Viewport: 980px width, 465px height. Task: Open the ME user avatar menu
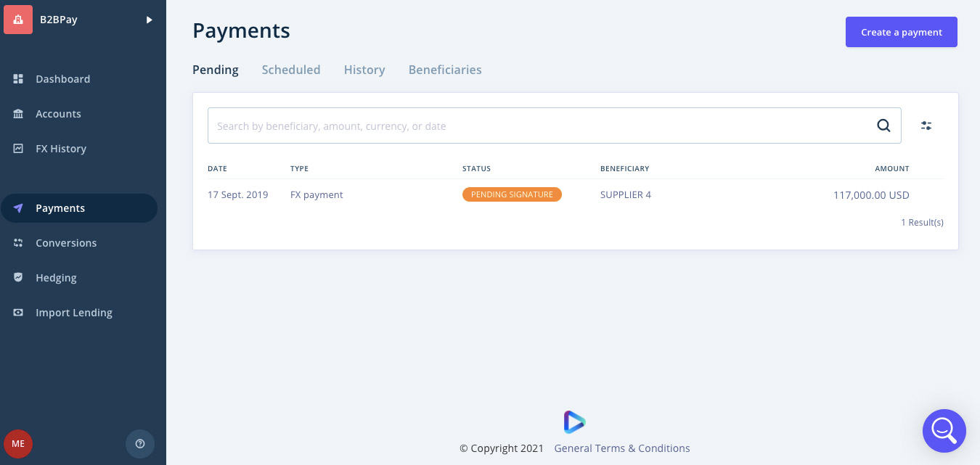click(18, 443)
